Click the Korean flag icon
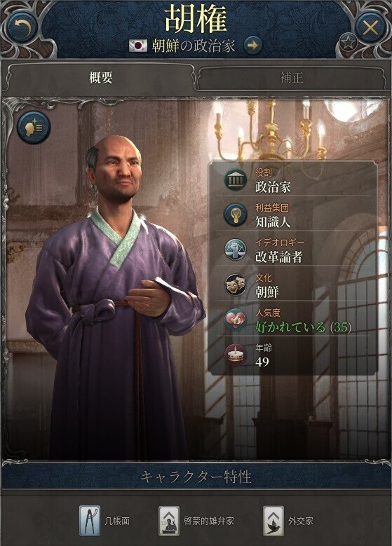 pos(138,46)
